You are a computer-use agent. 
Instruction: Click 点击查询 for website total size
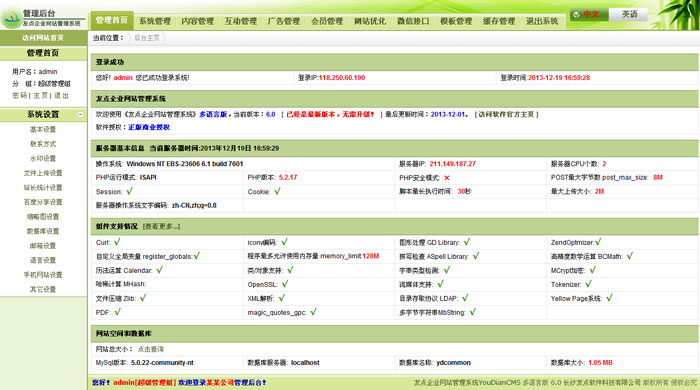[150, 349]
